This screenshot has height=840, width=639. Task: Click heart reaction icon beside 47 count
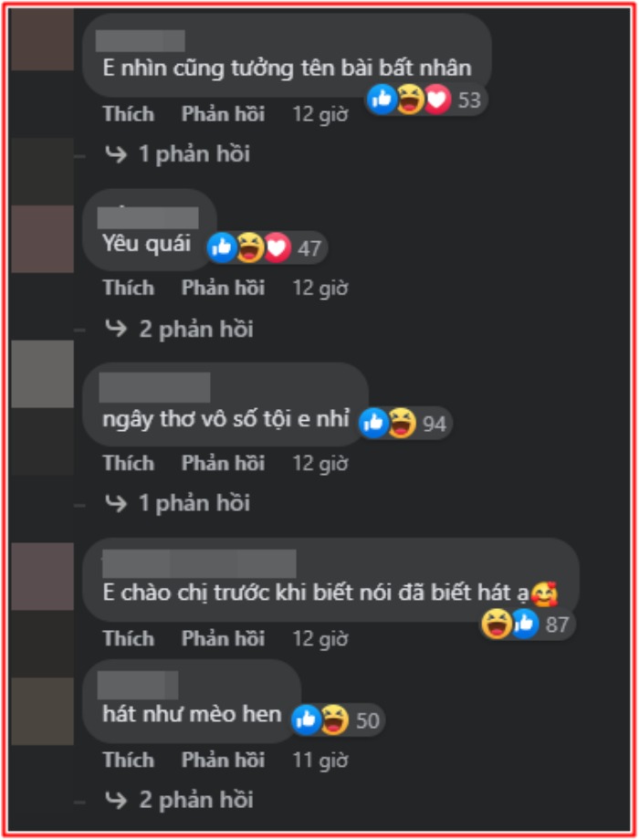click(278, 248)
